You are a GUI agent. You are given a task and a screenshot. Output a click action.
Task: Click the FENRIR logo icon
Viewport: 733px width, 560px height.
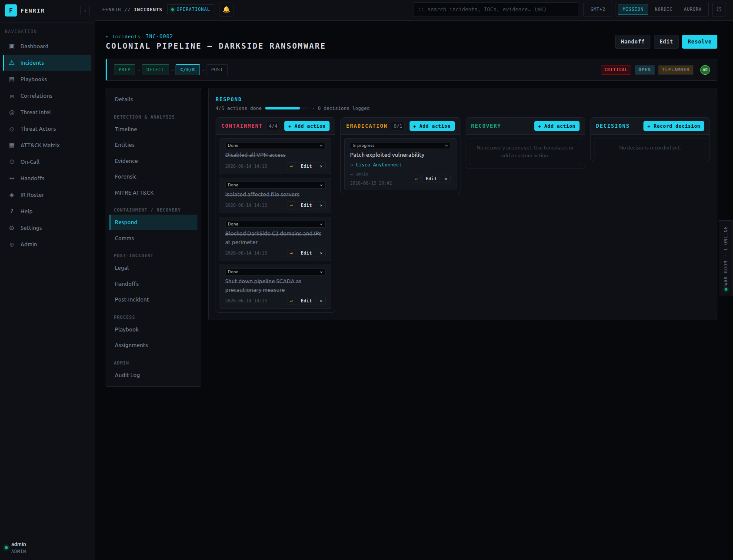tap(11, 10)
